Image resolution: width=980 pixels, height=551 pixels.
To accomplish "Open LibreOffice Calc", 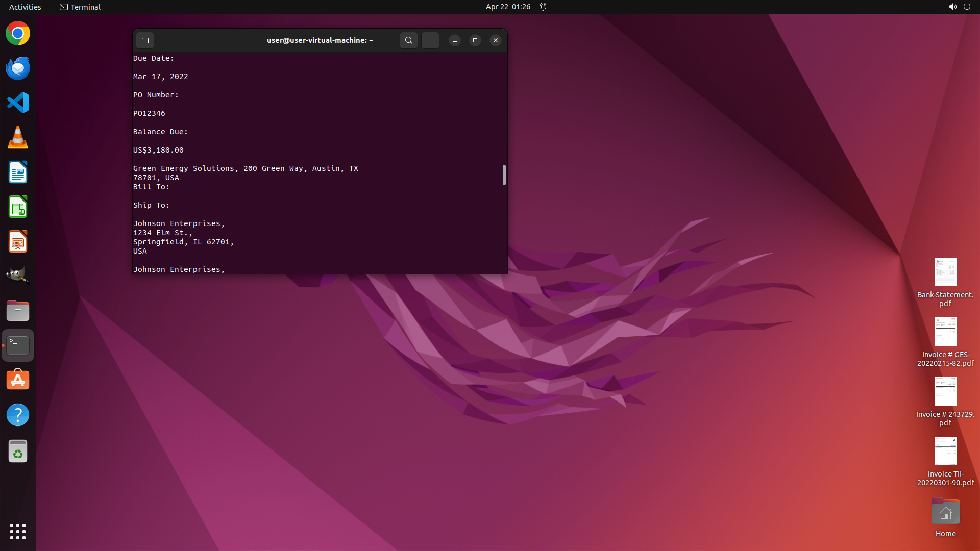I will coord(18,207).
